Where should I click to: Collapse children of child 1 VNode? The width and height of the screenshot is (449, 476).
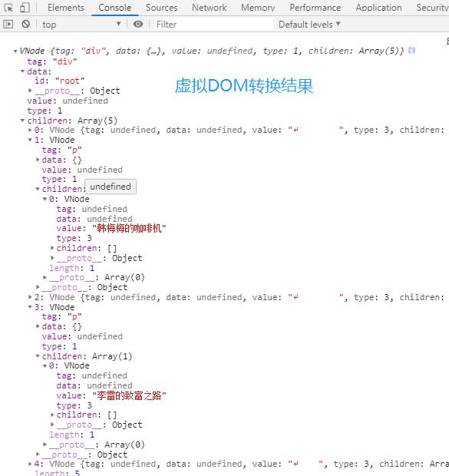tap(38, 189)
